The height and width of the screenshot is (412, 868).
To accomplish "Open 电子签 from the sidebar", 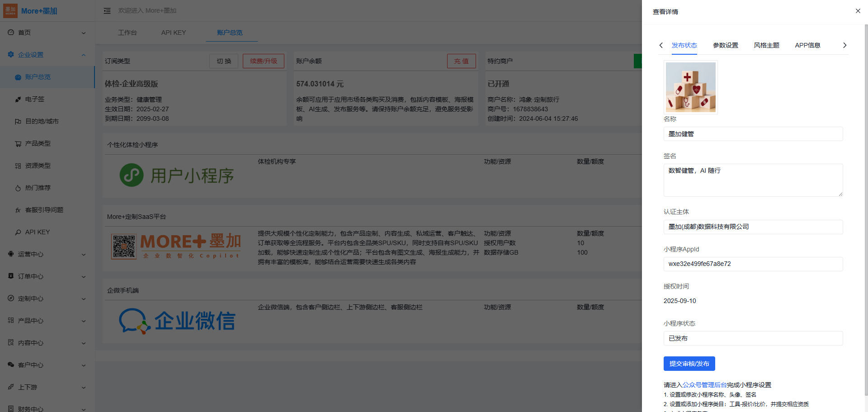I will (x=35, y=99).
